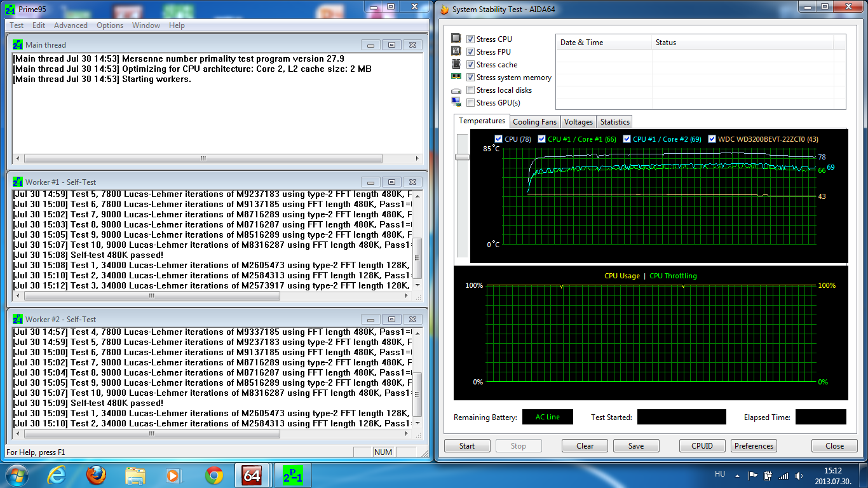Open the Windows Start menu

point(17,475)
